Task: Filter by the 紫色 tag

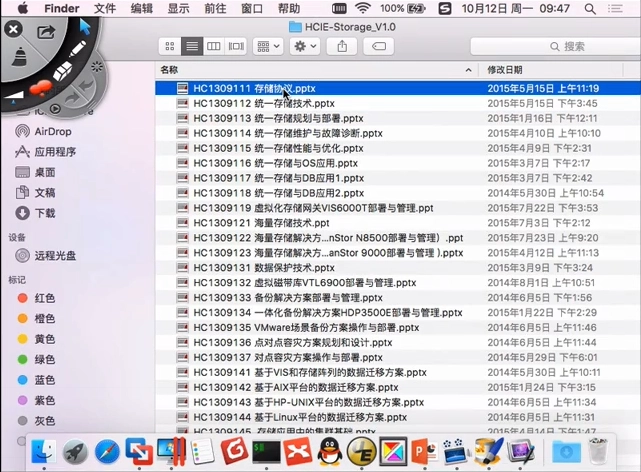Action: coord(36,400)
